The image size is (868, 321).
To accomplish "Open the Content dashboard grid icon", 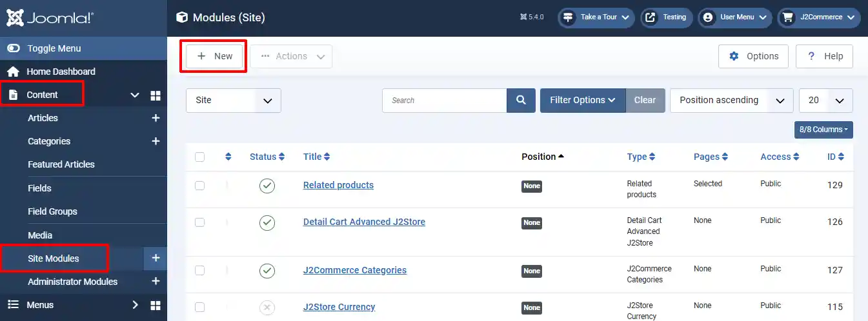I will [x=156, y=95].
